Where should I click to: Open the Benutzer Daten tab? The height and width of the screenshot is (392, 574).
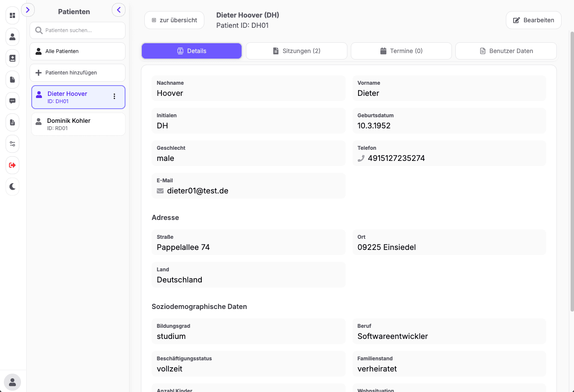506,51
